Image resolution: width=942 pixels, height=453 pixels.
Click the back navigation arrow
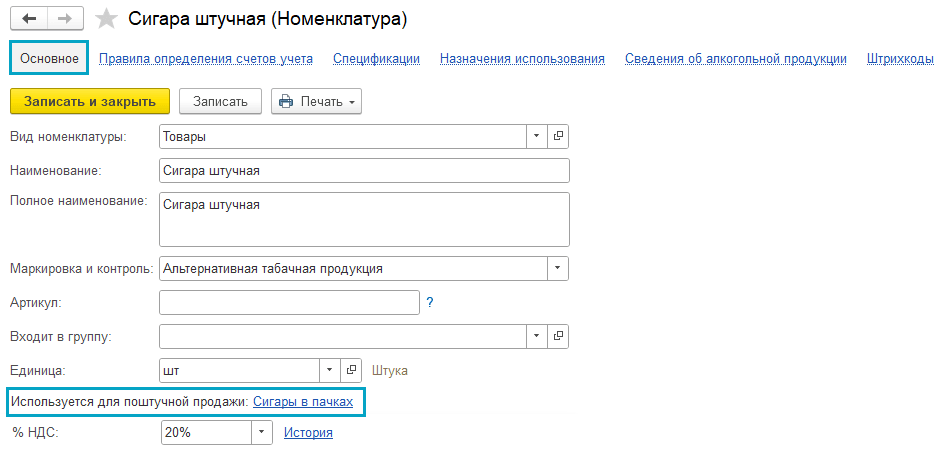[29, 19]
